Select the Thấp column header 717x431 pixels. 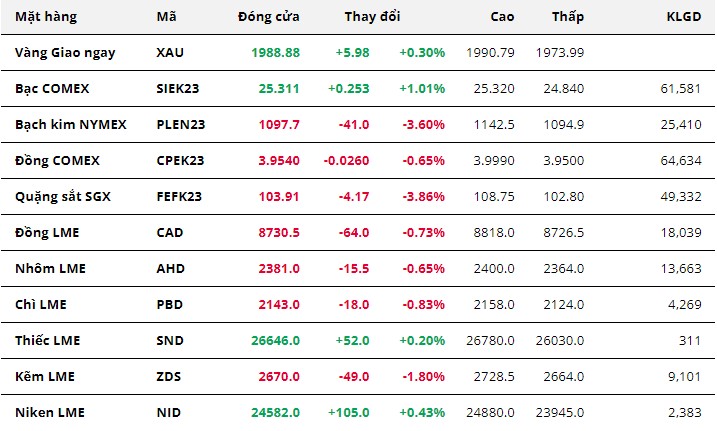click(x=567, y=17)
